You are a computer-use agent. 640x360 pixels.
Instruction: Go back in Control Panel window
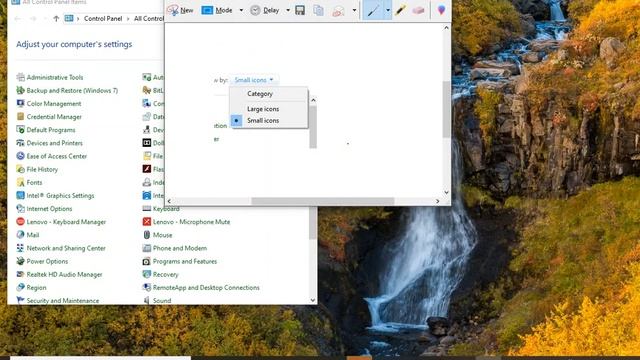[x=18, y=19]
